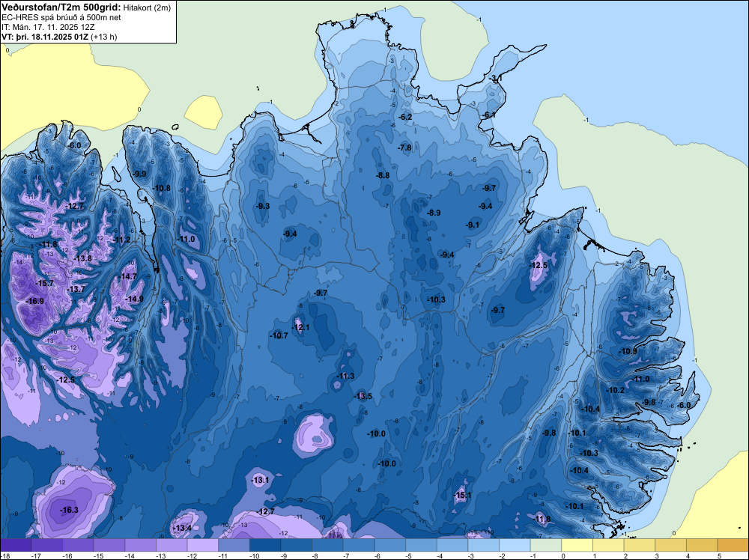The height and width of the screenshot is (560, 749).
Task: Click the -9.1 temperature label
Action: pyautogui.click(x=473, y=225)
